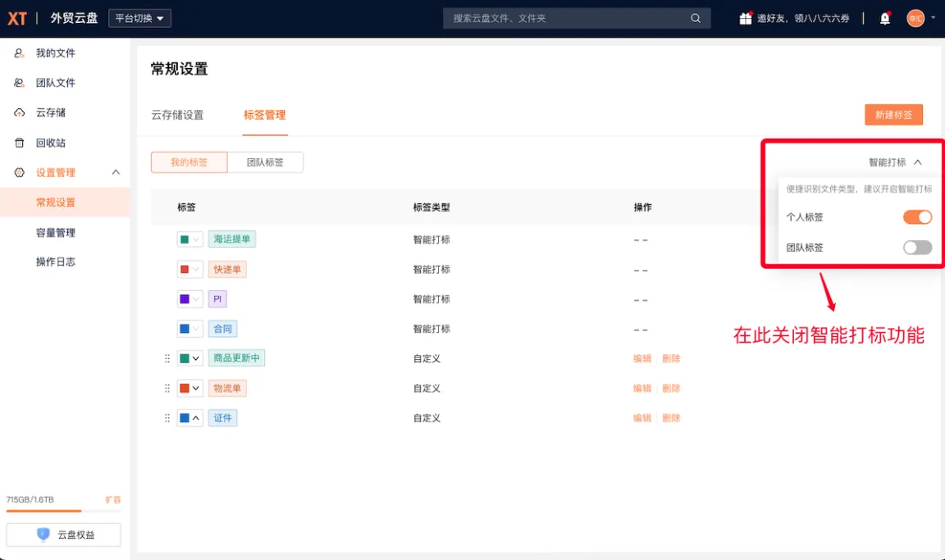Open the cloud storage icon in sidebar
The image size is (945, 560).
[20, 112]
